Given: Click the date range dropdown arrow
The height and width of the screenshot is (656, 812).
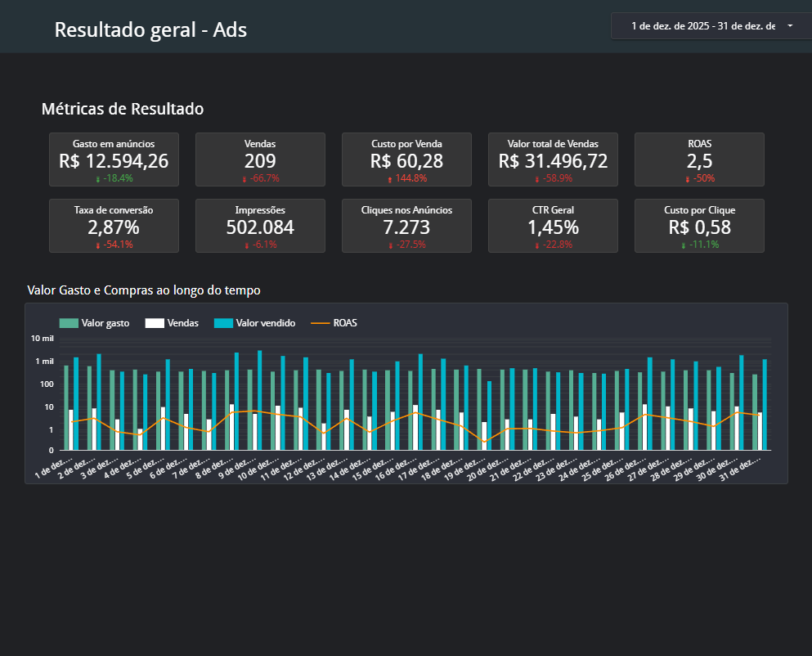Looking at the screenshot, I should click(x=790, y=26).
